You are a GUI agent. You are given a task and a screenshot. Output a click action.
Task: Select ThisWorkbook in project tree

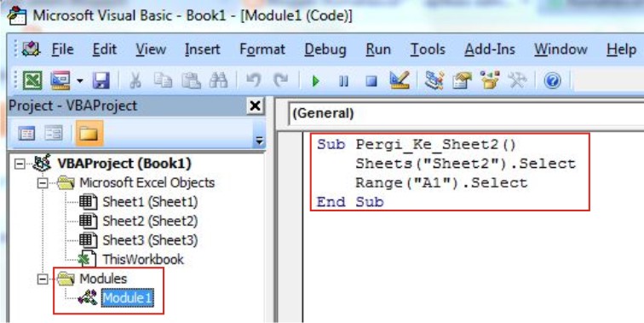pos(143,259)
